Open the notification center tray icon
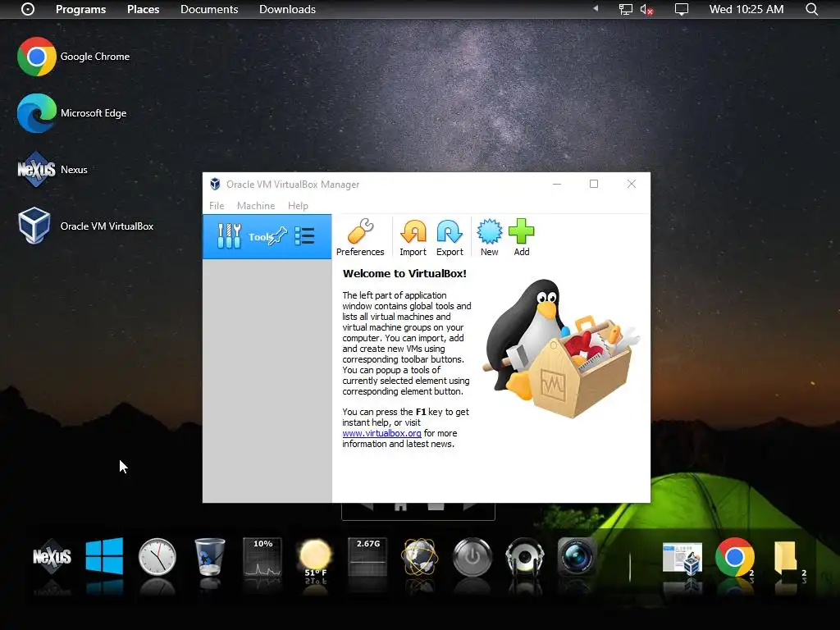Viewport: 840px width, 630px height. [682, 9]
